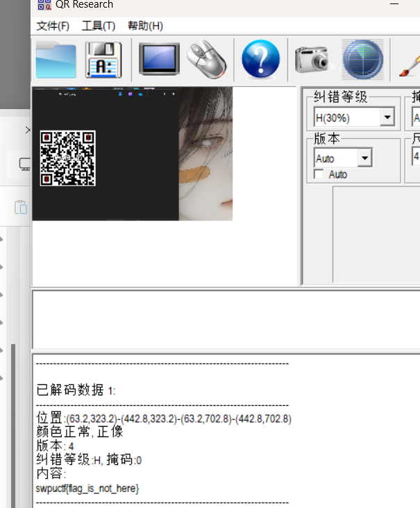The height and width of the screenshot is (508, 420).
Task: Select the mouse tool icon
Action: [x=207, y=59]
